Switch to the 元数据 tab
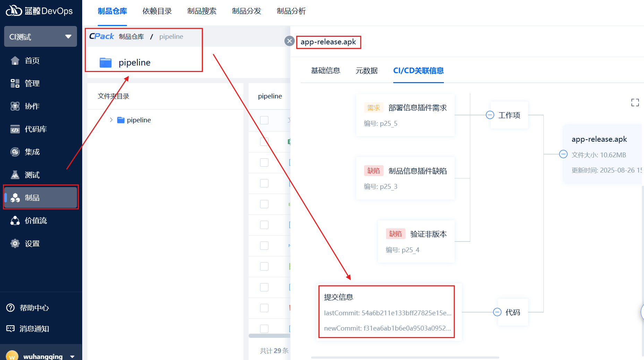This screenshot has width=644, height=360. [x=366, y=71]
